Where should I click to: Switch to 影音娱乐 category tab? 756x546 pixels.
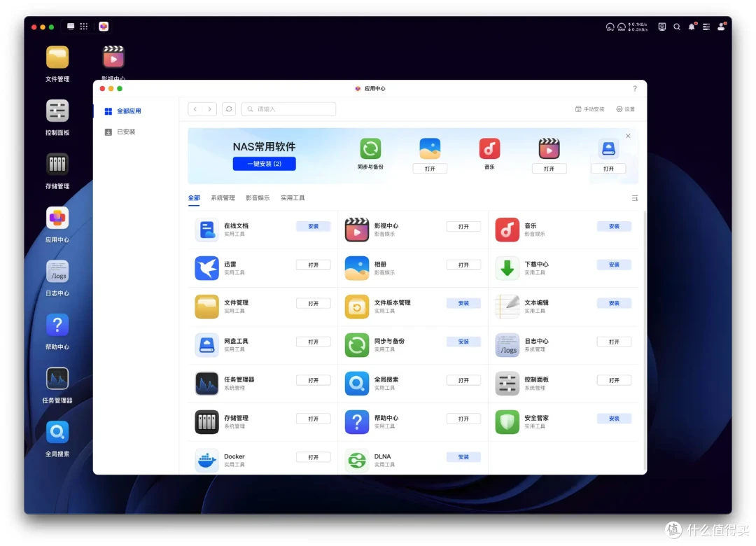[258, 198]
